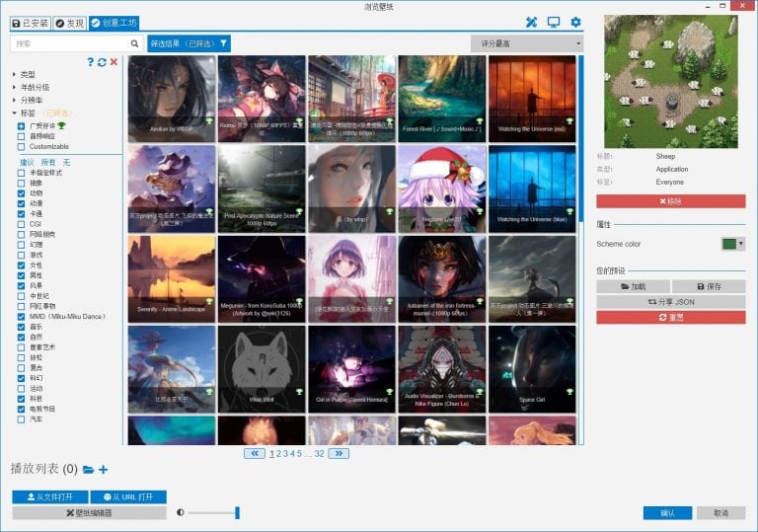Select Post Apocalyptic Nature Scene wallpaper
The width and height of the screenshot is (758, 532).
click(x=262, y=190)
